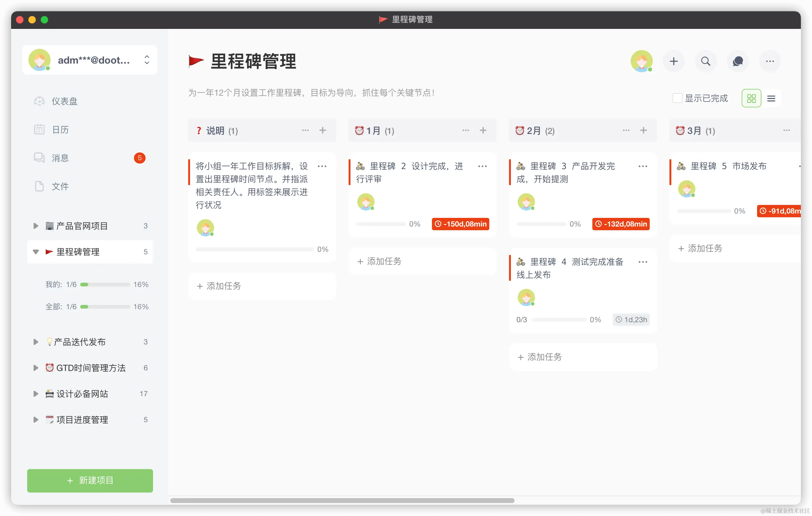
Task: Click the horizontal scrollbar at bottom
Action: (342, 501)
